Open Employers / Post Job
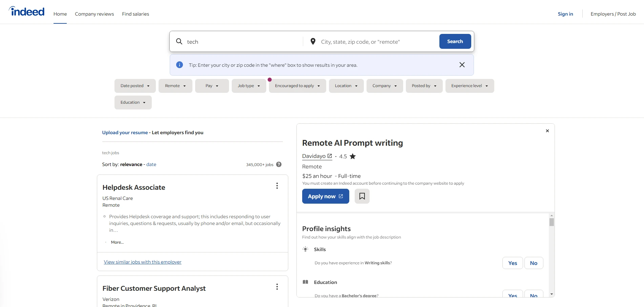This screenshot has width=644, height=307. [x=613, y=14]
